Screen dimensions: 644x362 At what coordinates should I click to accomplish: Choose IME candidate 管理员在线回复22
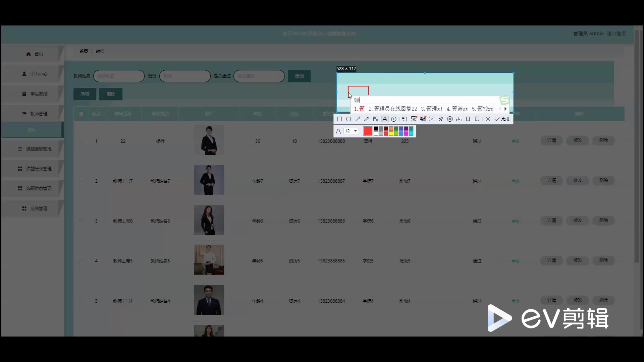tap(393, 109)
